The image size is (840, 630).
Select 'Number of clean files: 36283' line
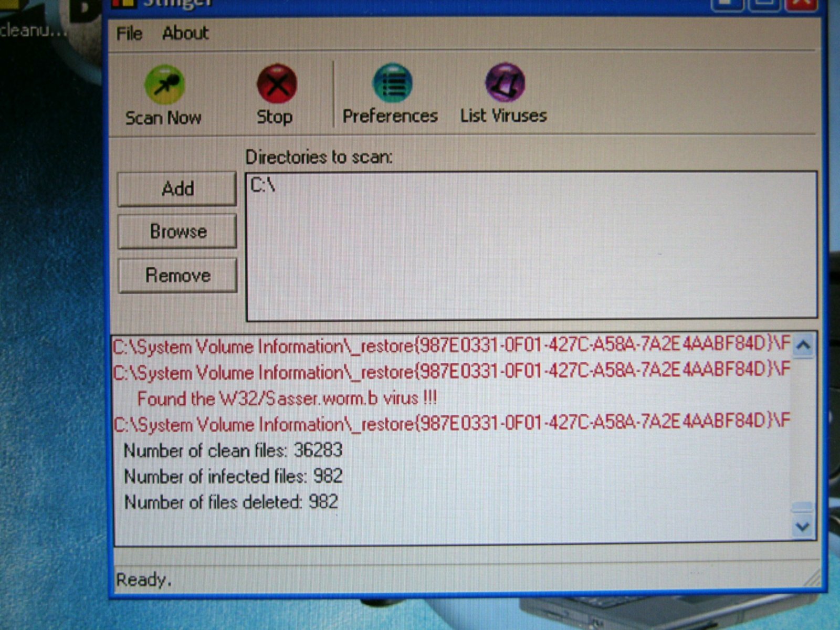coord(233,450)
